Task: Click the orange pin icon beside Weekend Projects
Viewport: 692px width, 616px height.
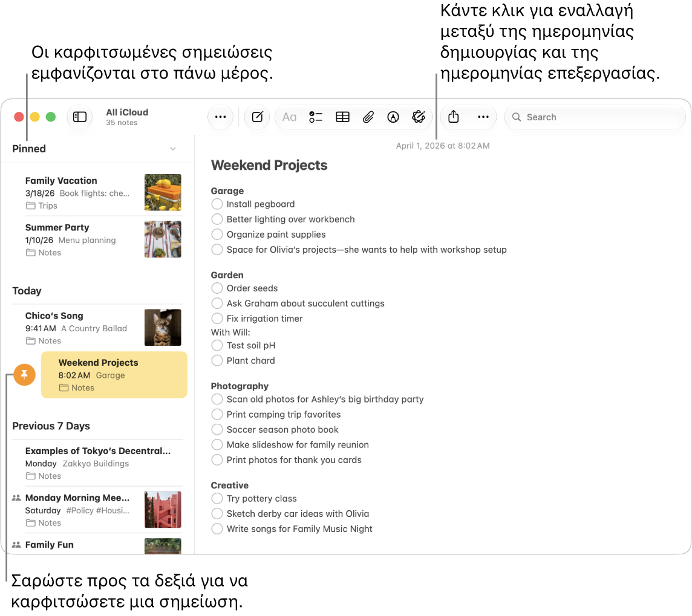Action: [x=24, y=375]
